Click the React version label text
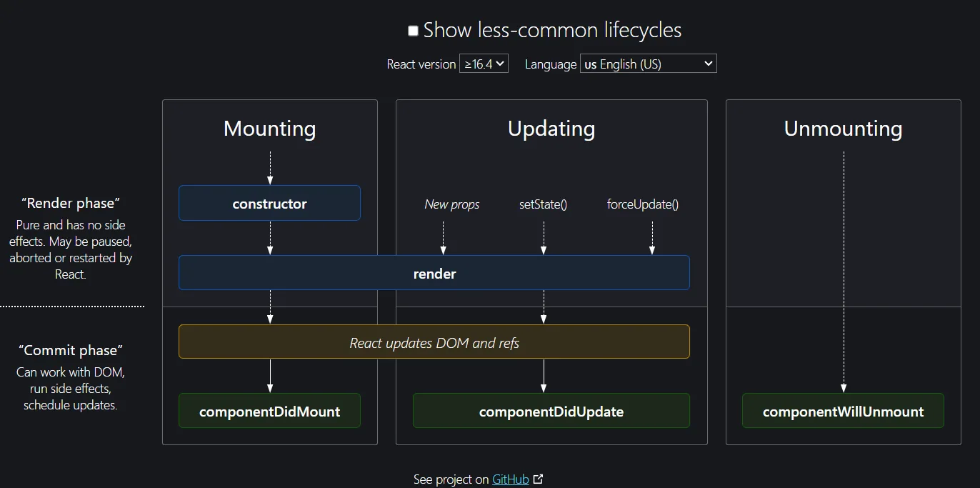The width and height of the screenshot is (980, 488). pyautogui.click(x=421, y=64)
